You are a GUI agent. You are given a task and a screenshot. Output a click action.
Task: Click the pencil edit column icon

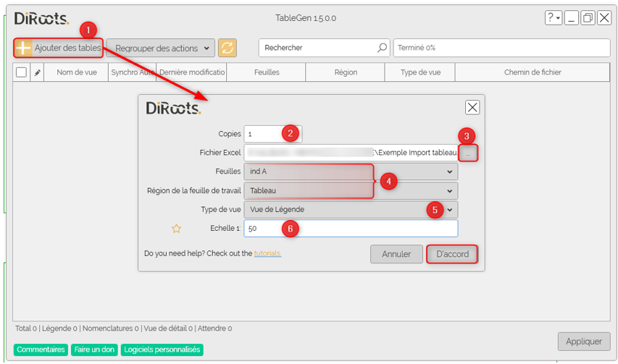(x=38, y=72)
